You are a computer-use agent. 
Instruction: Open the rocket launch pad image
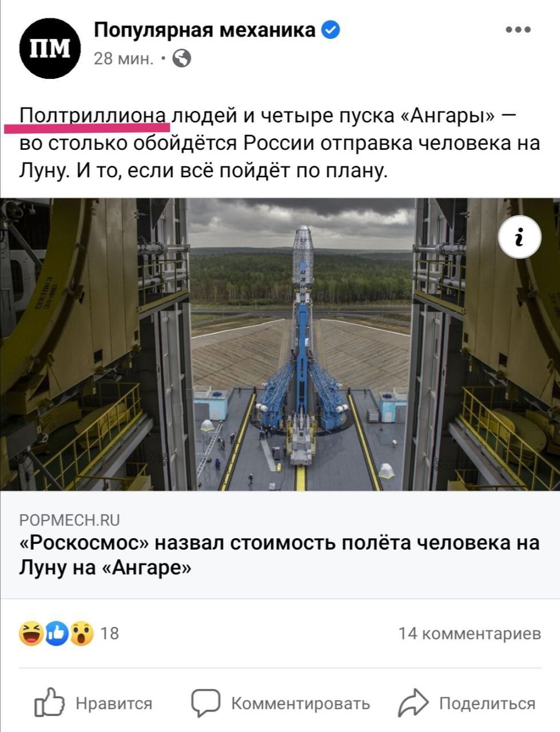(x=280, y=344)
